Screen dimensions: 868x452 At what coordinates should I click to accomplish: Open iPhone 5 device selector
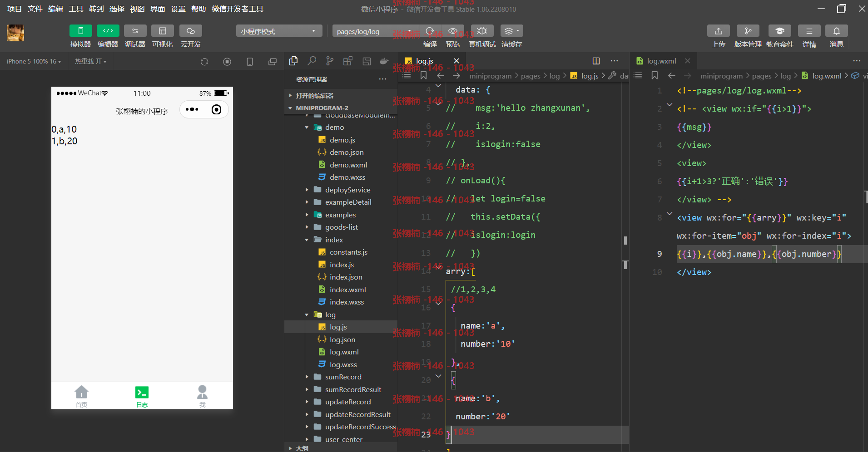point(34,61)
